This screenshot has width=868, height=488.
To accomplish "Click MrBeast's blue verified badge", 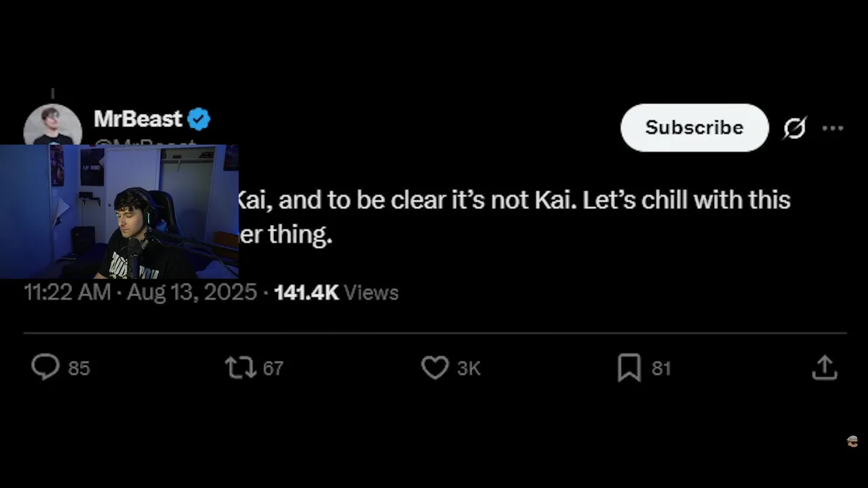I will (x=199, y=119).
